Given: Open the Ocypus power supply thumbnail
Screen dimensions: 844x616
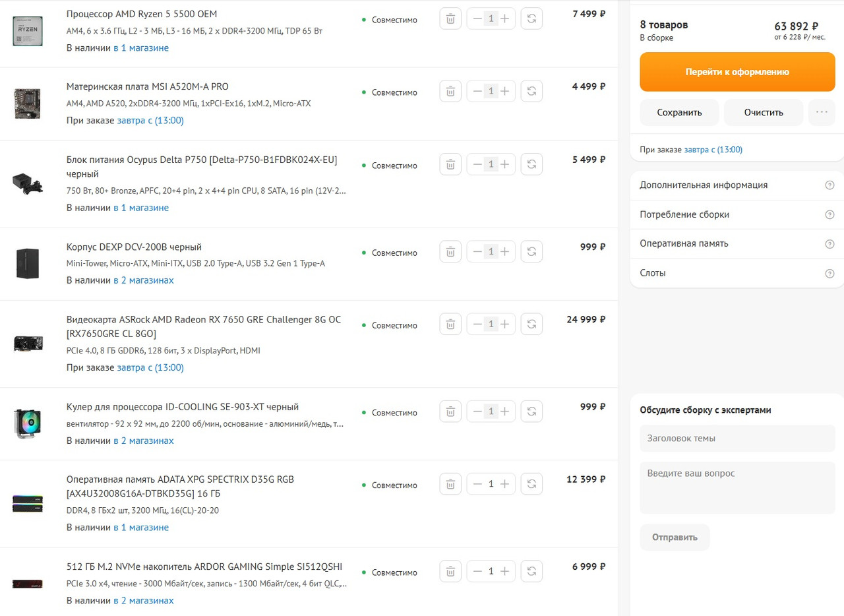Looking at the screenshot, I should point(28,183).
